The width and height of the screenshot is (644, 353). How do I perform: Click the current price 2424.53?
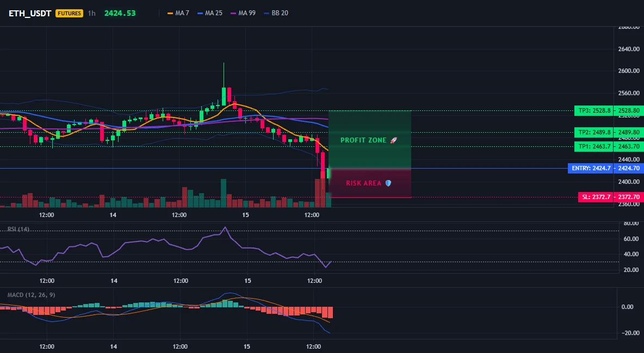pyautogui.click(x=120, y=13)
